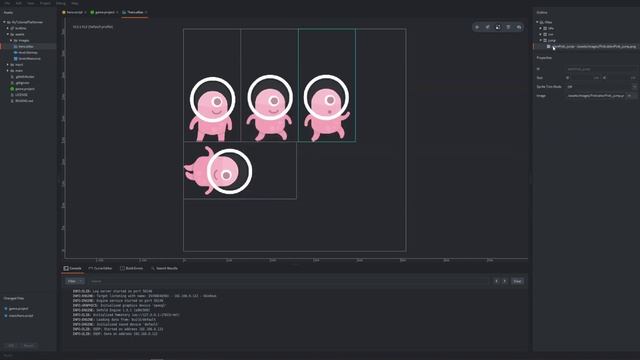Click the game.project green icon in Assets tree
The height and width of the screenshot is (360, 640).
click(12, 89)
